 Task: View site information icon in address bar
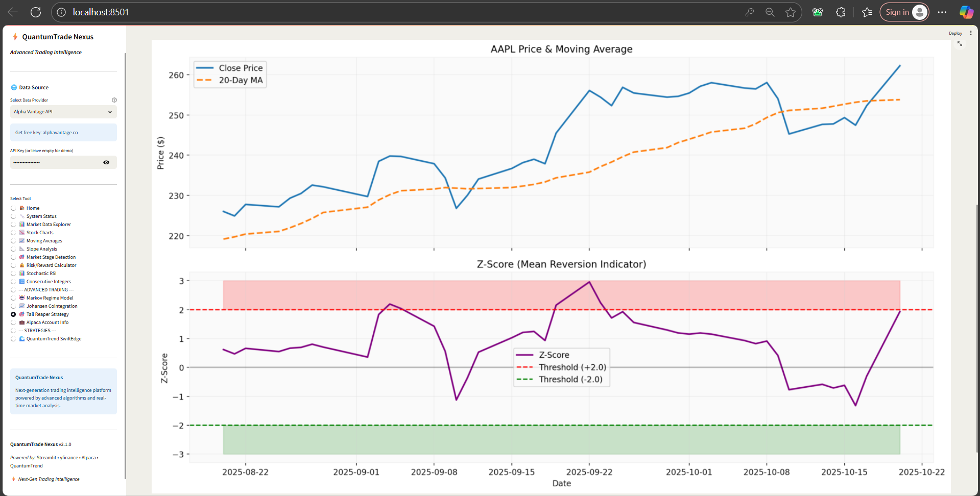tap(61, 12)
